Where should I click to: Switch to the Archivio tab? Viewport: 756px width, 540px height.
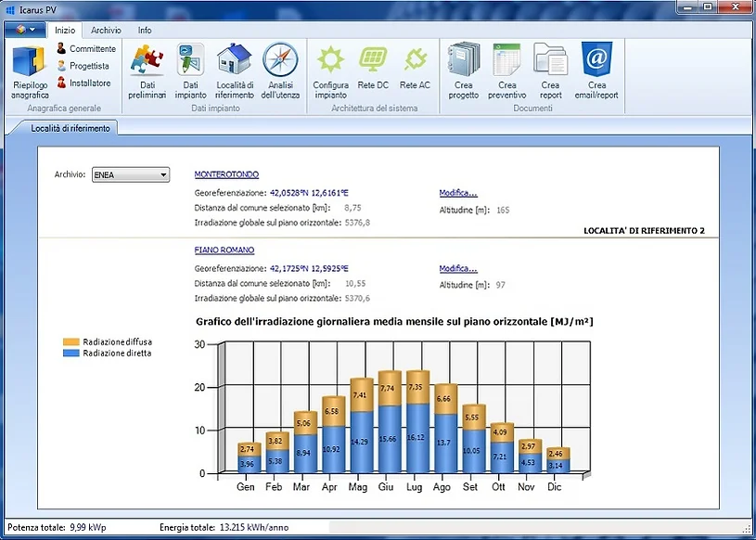click(x=106, y=30)
